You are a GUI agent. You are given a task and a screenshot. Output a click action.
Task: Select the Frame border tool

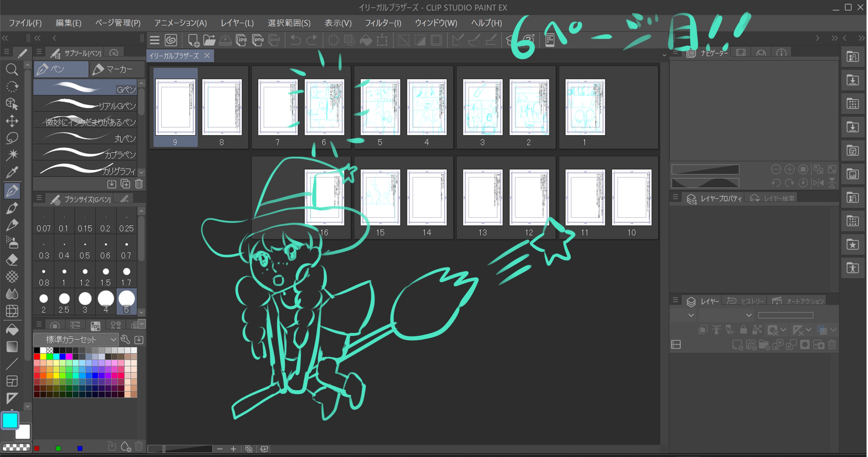[x=12, y=381]
